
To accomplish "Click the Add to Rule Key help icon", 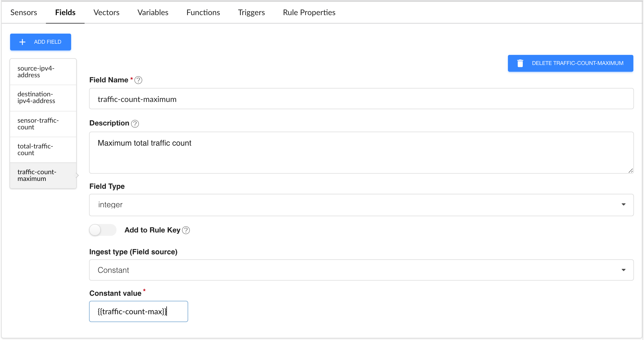I will (186, 230).
